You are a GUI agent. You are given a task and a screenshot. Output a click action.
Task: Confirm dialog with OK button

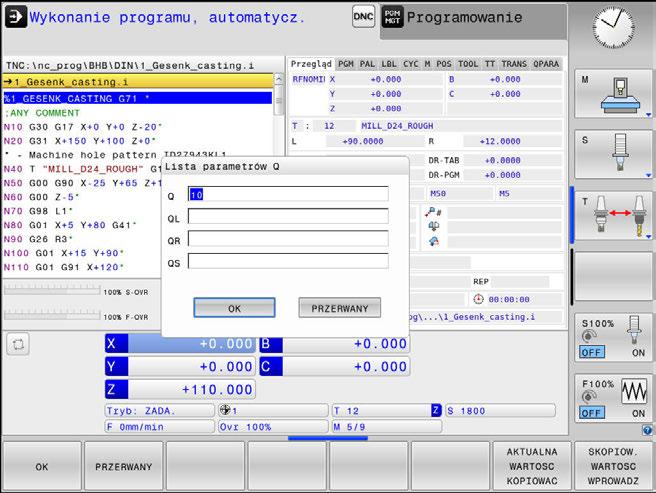(x=234, y=308)
